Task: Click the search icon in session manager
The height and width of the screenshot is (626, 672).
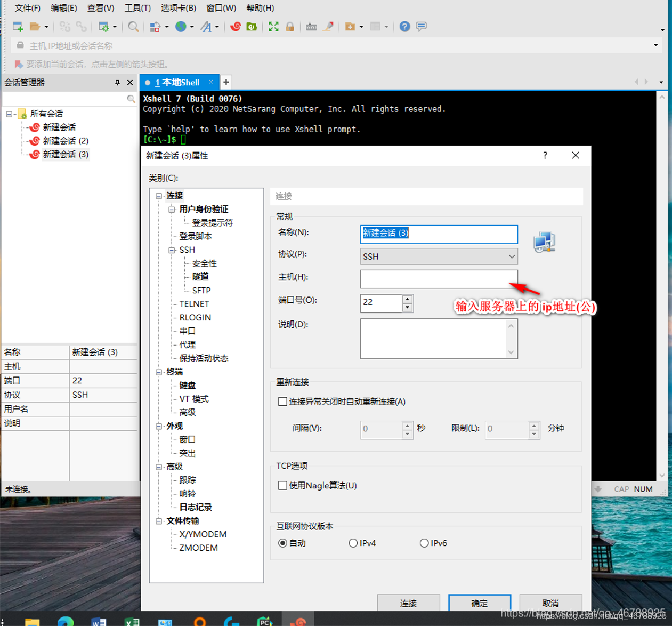Action: [131, 99]
